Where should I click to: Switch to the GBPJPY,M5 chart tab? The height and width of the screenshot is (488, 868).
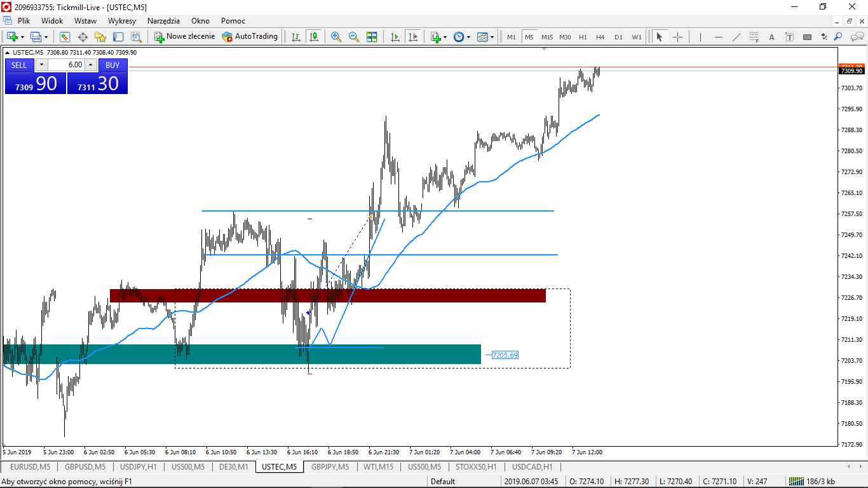coord(329,467)
